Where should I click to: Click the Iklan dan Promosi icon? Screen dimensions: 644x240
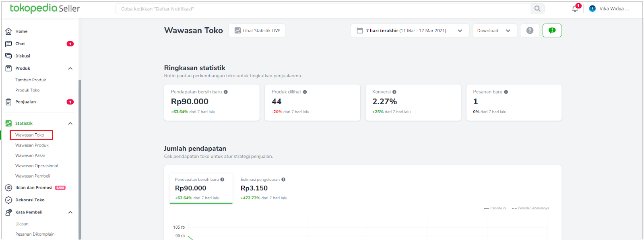pyautogui.click(x=8, y=188)
